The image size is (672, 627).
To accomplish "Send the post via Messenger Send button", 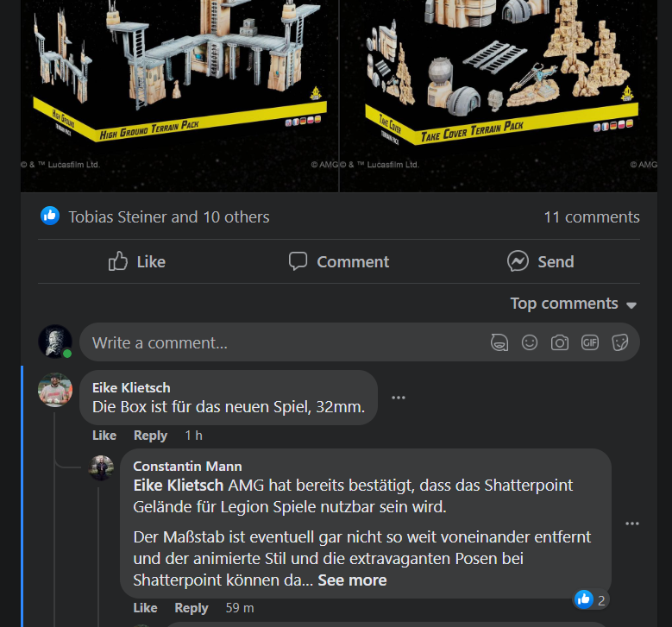I will pos(540,261).
